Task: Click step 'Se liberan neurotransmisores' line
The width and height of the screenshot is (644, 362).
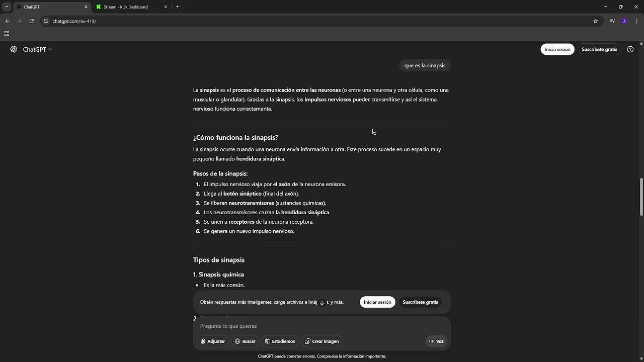Action: [265, 203]
